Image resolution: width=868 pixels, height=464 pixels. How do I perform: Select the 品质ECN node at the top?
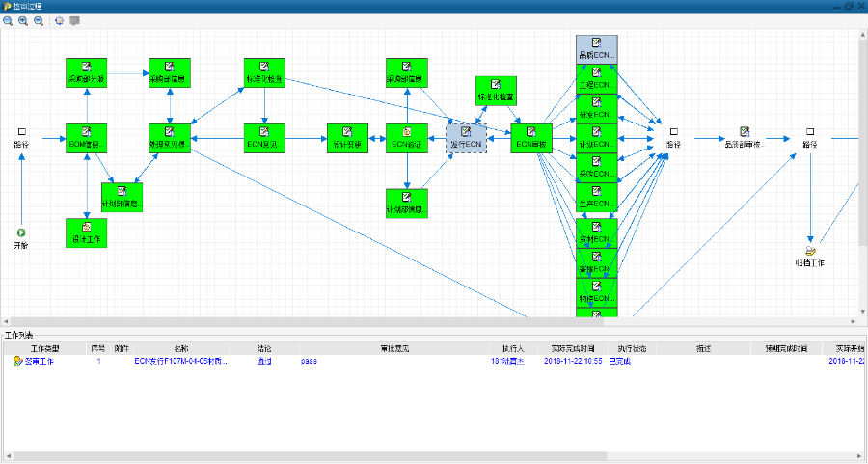pyautogui.click(x=596, y=48)
